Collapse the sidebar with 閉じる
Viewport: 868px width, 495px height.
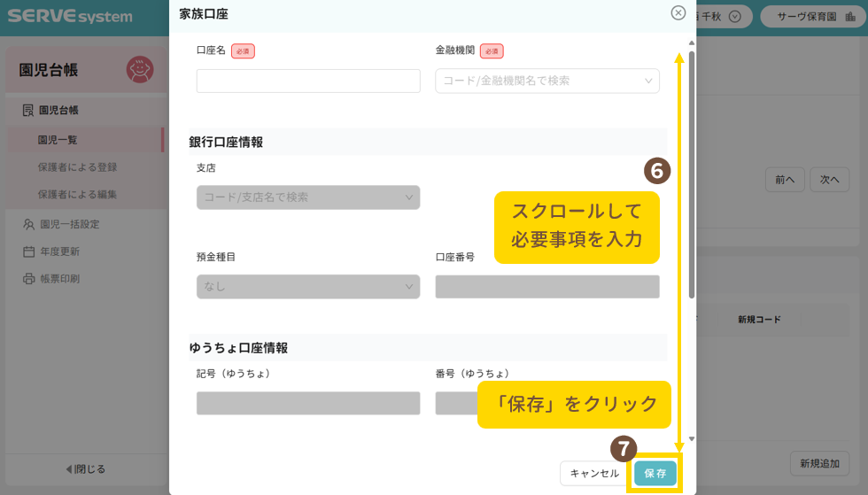[x=85, y=469]
